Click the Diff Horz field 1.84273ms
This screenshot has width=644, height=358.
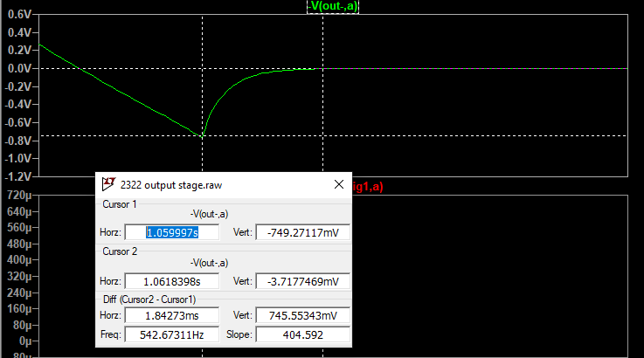click(x=172, y=315)
